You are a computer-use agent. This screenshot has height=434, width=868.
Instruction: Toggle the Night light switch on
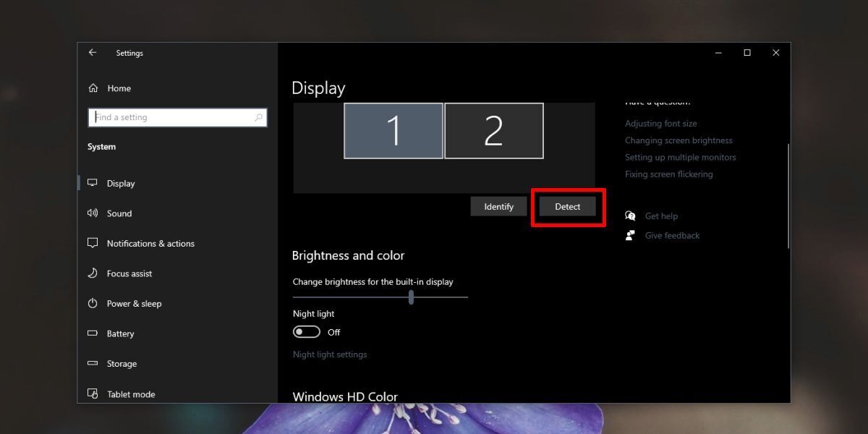(x=305, y=332)
